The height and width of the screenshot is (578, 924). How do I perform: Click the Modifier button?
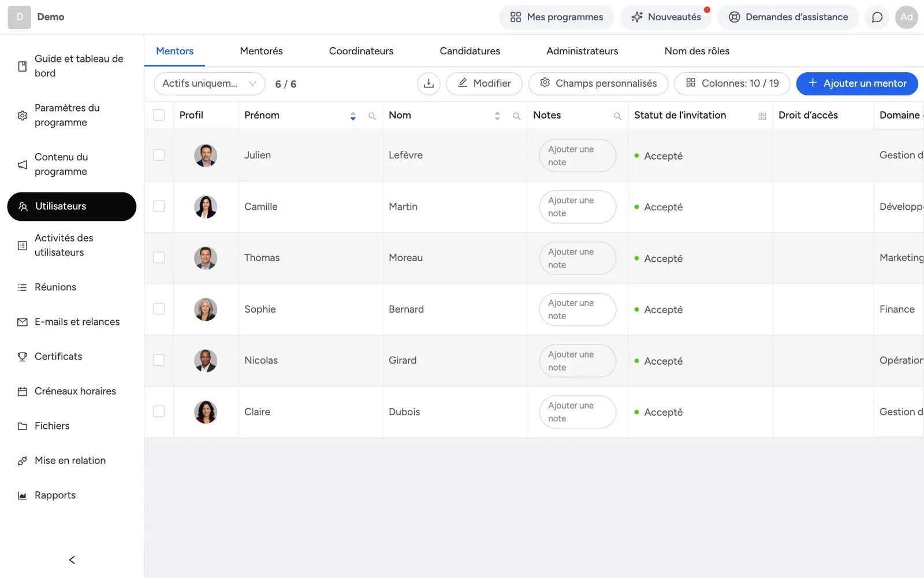[x=484, y=83]
